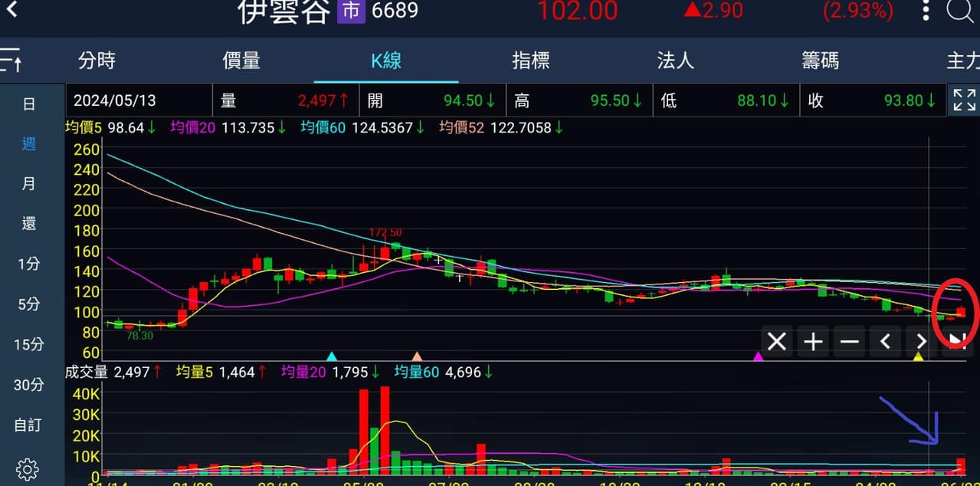Open the 法人 tab
The height and width of the screenshot is (486, 980).
point(676,61)
